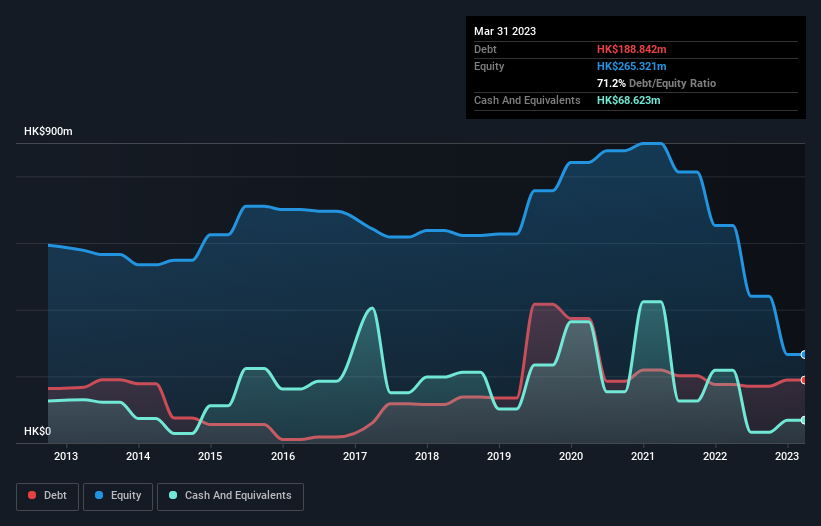Toggle the Equity legend button
This screenshot has height=526, width=821.
point(118,496)
